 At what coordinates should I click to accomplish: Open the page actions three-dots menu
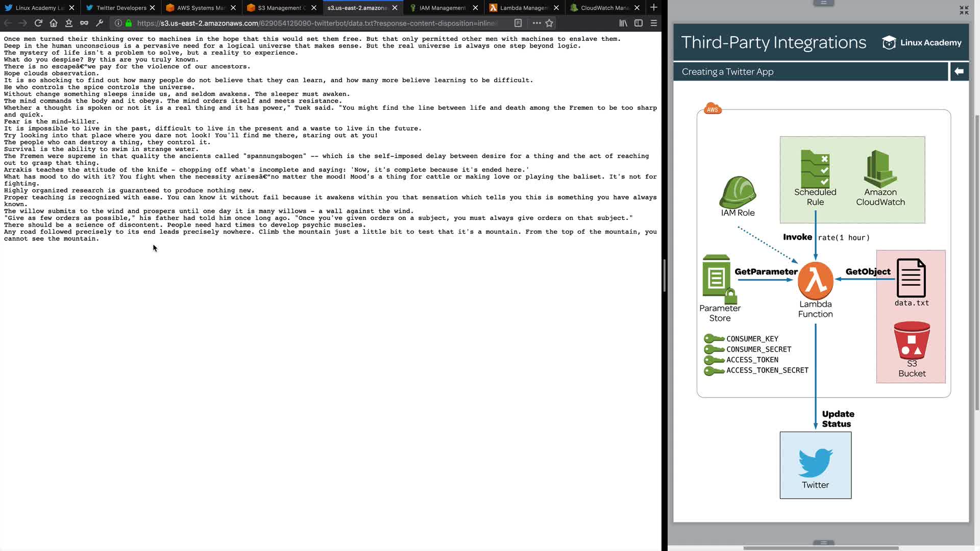click(x=536, y=23)
